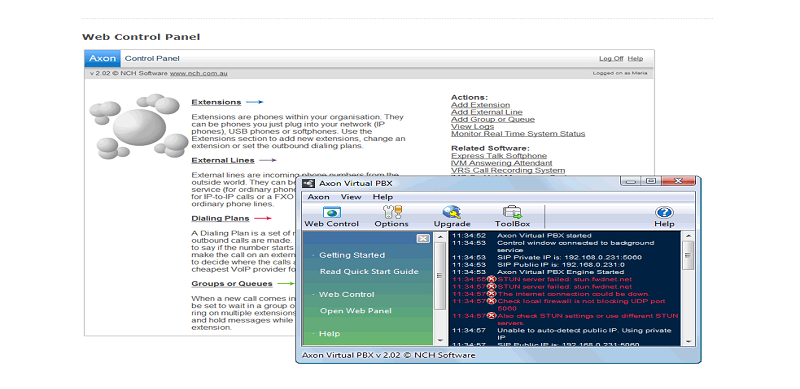Close the Getting Started side panel

coord(423,238)
